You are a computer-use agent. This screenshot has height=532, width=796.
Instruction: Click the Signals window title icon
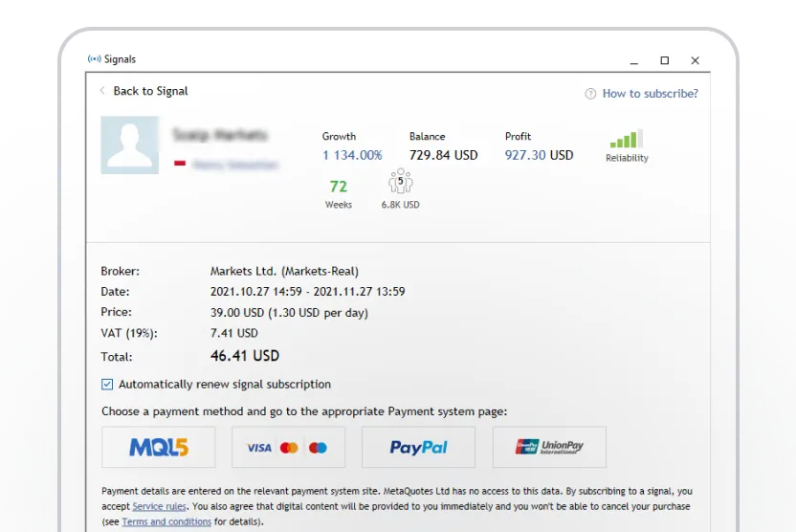(x=95, y=59)
